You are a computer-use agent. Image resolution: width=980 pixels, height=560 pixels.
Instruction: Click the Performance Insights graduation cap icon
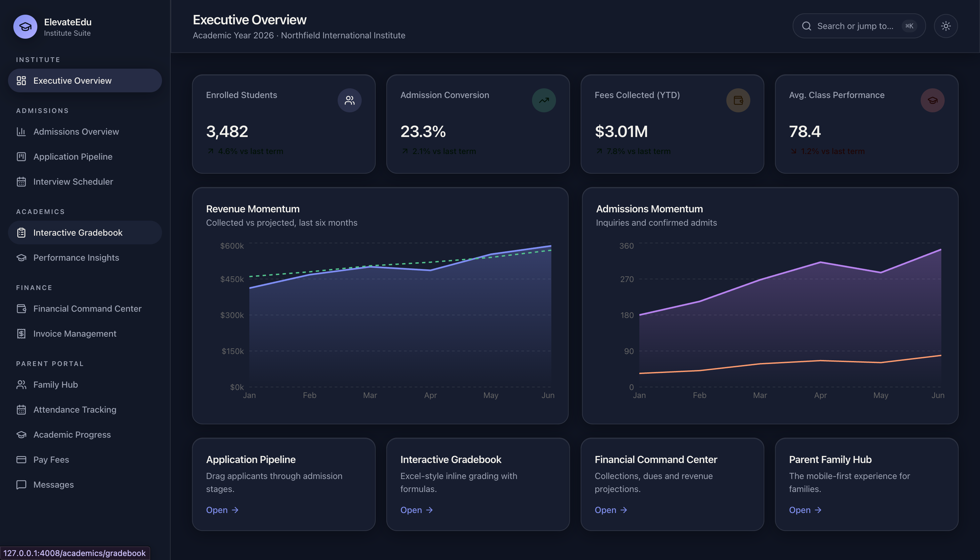pos(21,257)
